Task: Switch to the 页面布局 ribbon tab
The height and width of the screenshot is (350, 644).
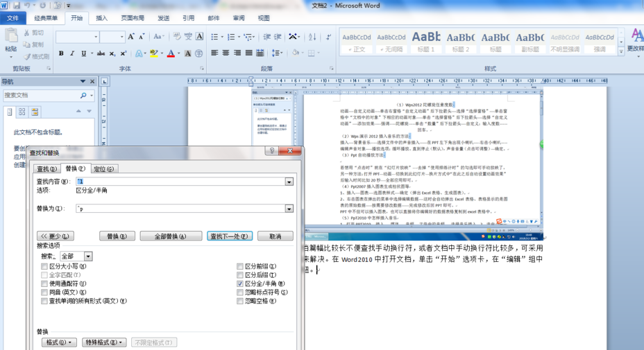Action: pos(133,18)
